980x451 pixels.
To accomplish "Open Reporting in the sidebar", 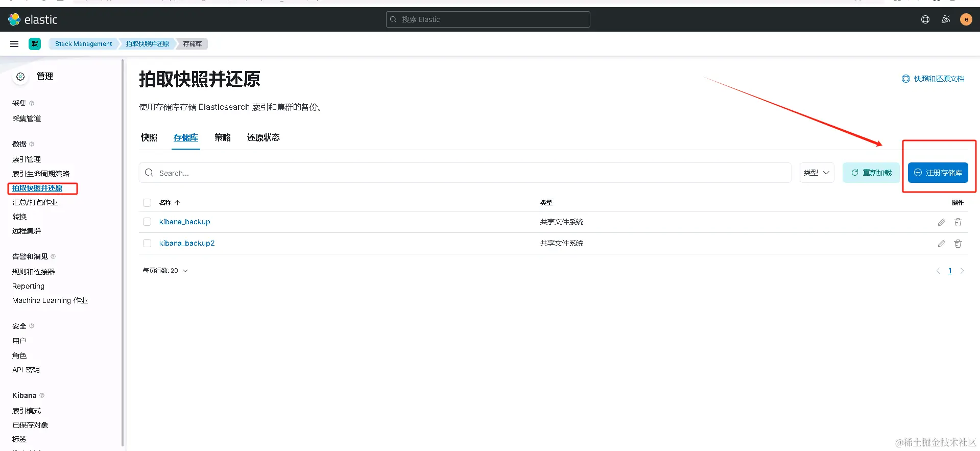I will pyautogui.click(x=29, y=286).
